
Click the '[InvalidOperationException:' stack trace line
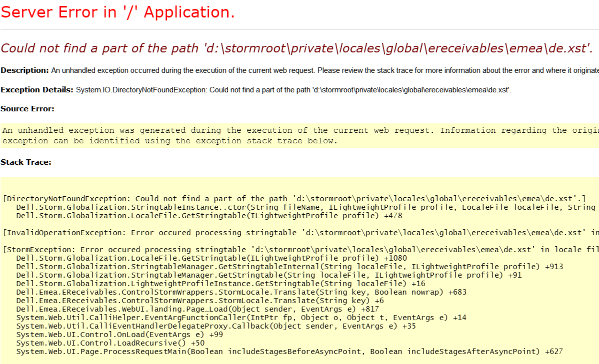pyautogui.click(x=300, y=233)
